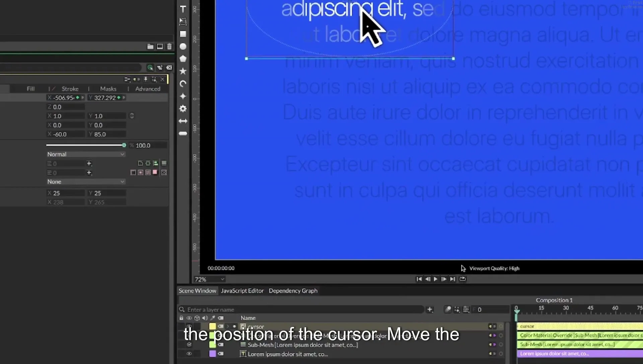Click the green magnifier cursor icon
Image resolution: width=643 pixels, height=364 pixels.
150,68
